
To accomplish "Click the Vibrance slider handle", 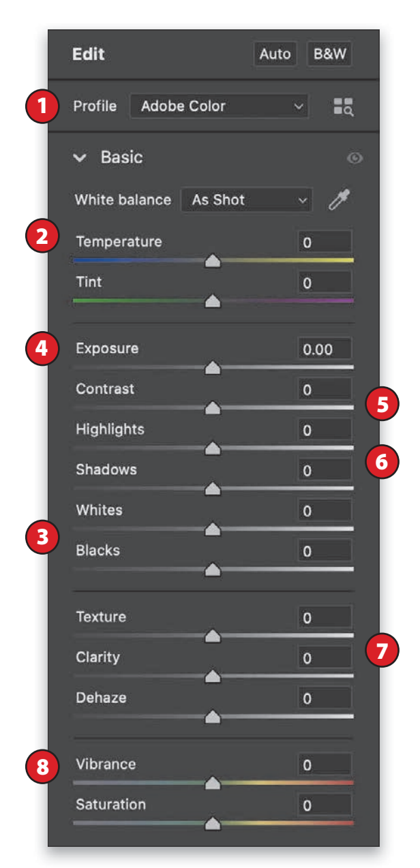I will click(213, 784).
